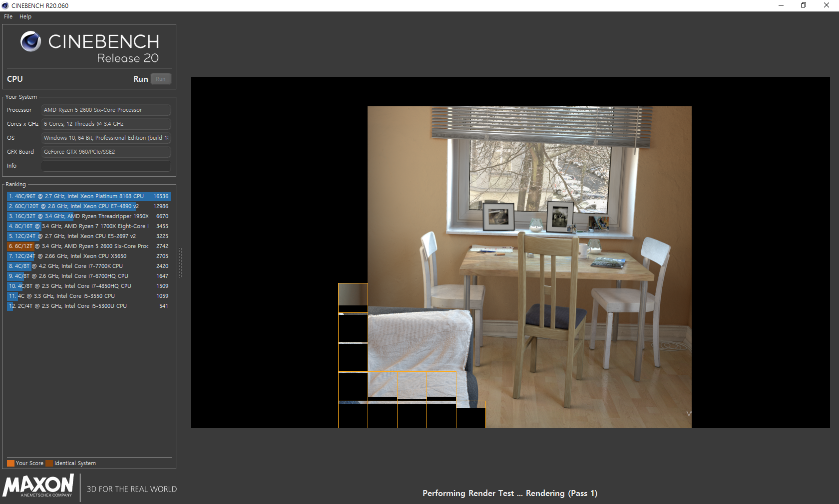
Task: Click the panel splitter handle beside ranking
Action: click(x=180, y=263)
